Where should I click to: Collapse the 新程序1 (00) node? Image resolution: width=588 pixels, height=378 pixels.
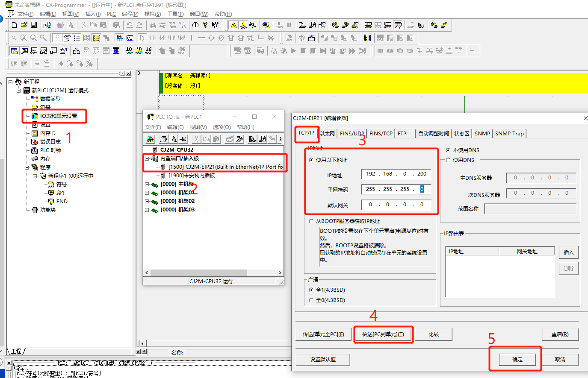[35, 176]
